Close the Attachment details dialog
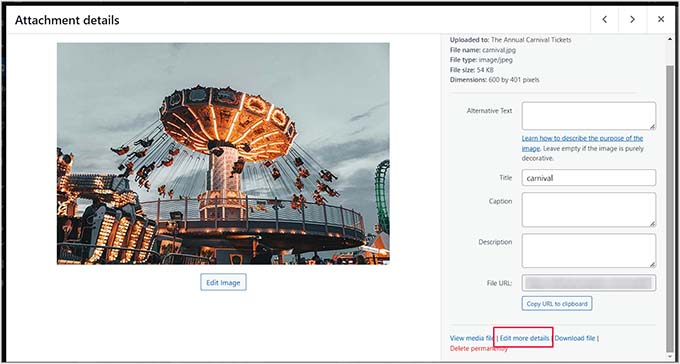680x364 pixels. [x=660, y=20]
